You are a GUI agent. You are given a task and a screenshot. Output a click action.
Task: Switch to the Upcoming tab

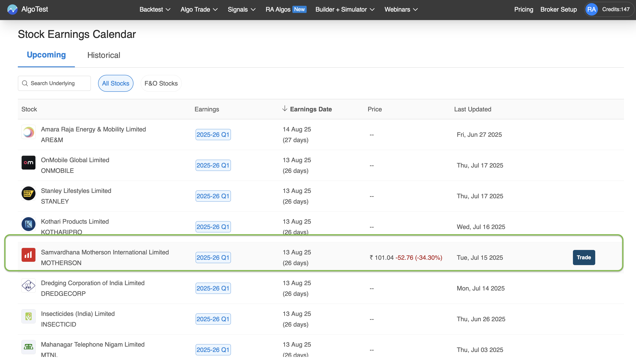tap(46, 55)
